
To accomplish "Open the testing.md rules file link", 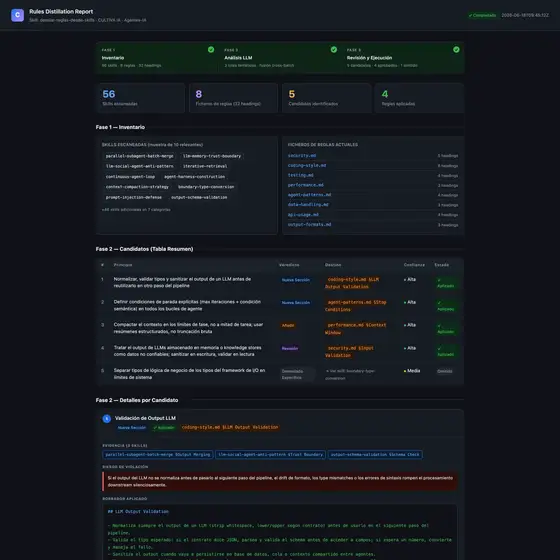I will click(x=300, y=175).
